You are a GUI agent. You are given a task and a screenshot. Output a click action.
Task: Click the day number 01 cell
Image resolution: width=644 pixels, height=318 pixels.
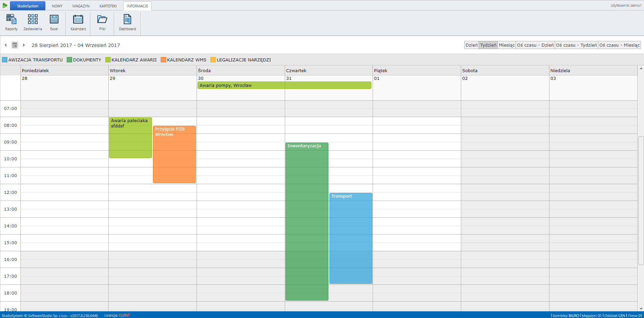point(417,88)
